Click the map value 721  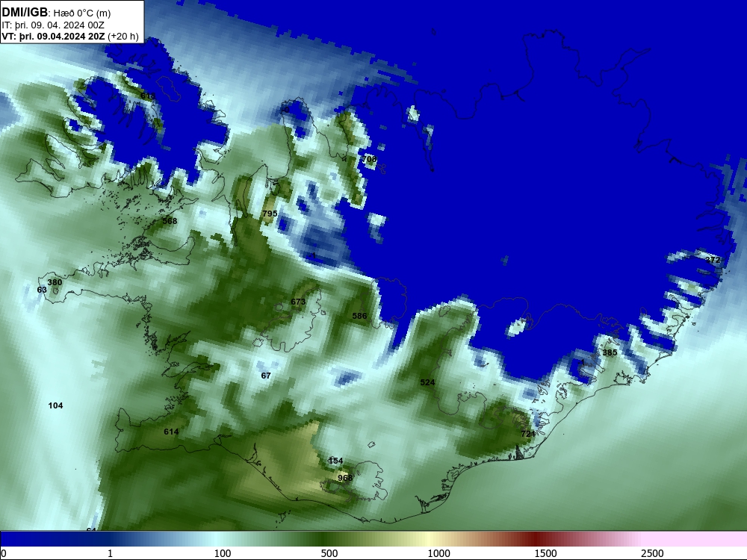tap(528, 434)
